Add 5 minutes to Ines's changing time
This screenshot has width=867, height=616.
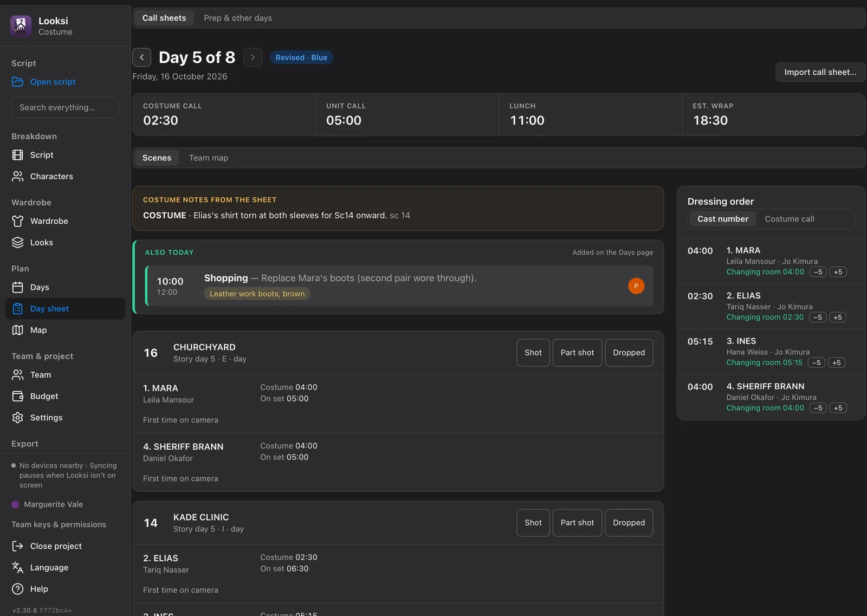[836, 363]
